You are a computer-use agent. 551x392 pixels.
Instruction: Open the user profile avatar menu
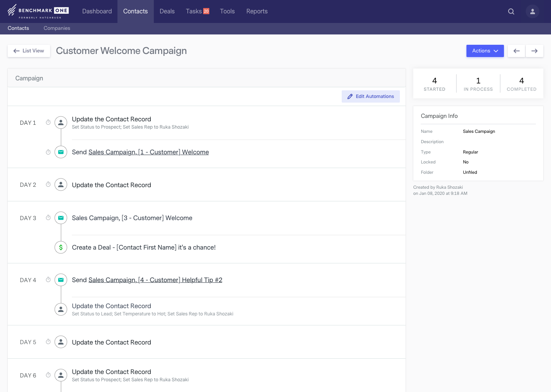coord(532,11)
